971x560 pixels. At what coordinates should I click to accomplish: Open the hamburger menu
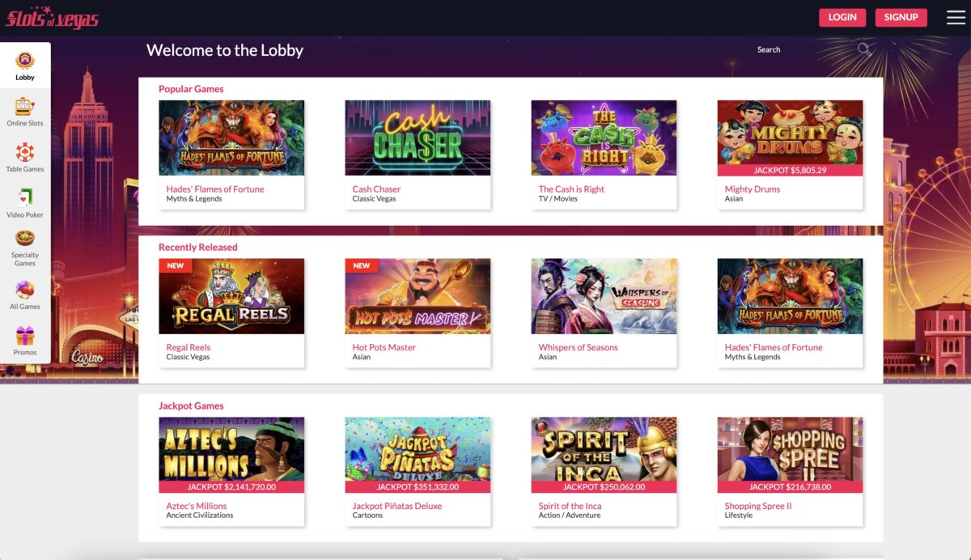click(x=956, y=17)
